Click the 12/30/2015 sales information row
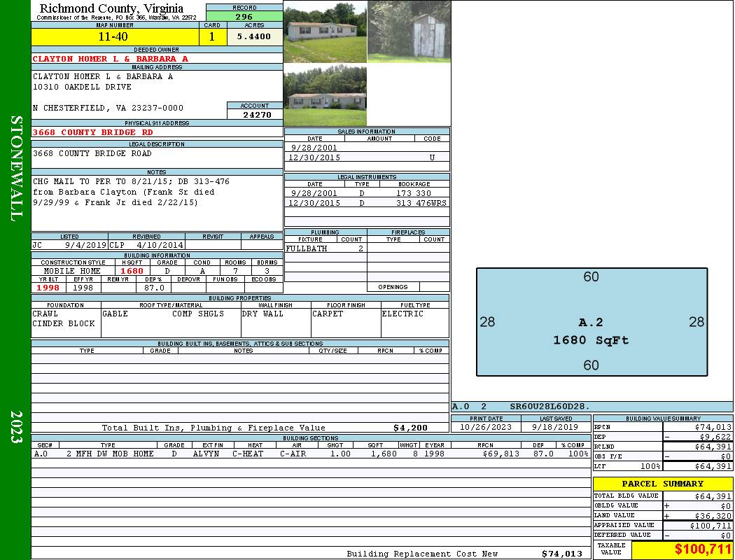The width and height of the screenshot is (735, 560). (x=367, y=158)
